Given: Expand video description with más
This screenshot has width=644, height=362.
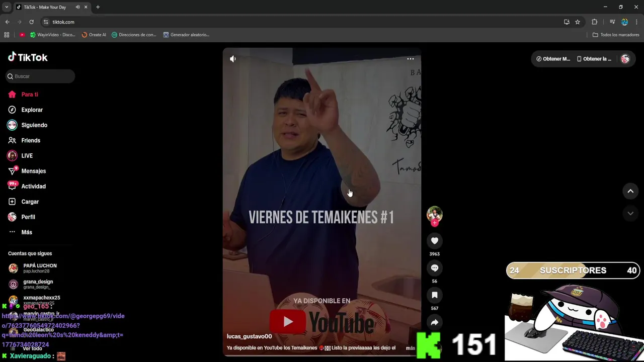Looking at the screenshot, I should (410, 348).
